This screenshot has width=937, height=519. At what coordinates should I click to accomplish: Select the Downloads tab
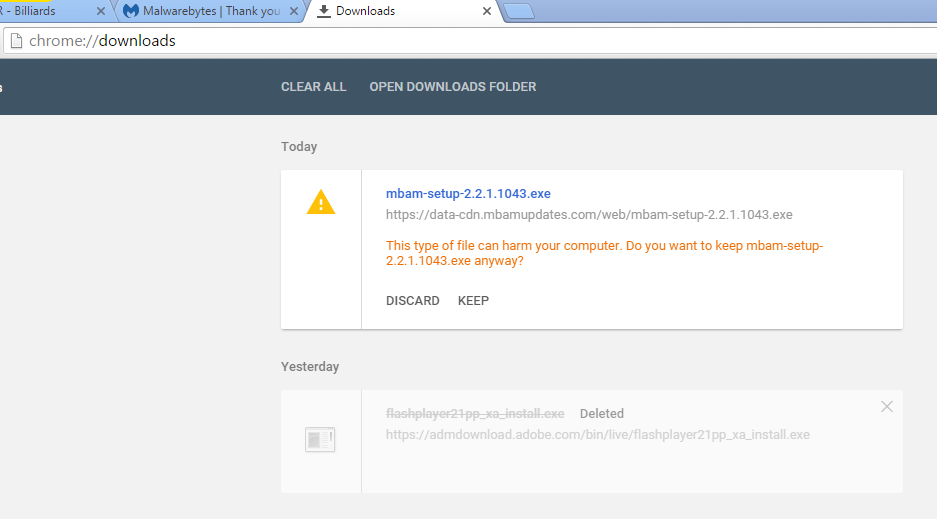(x=403, y=11)
